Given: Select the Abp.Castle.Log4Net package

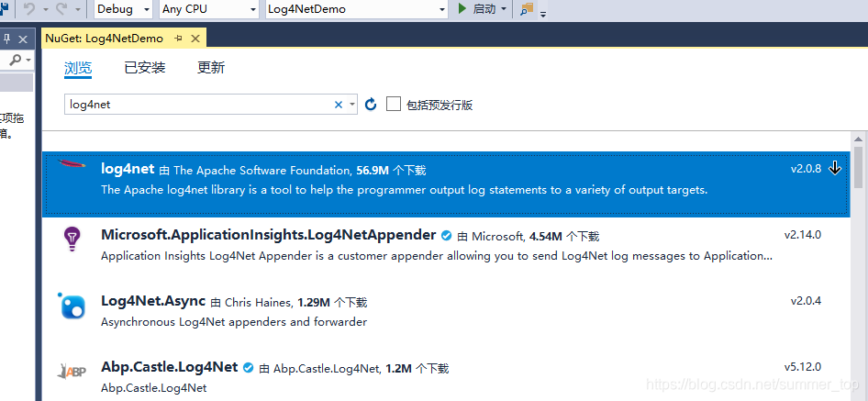Looking at the screenshot, I should [x=446, y=376].
